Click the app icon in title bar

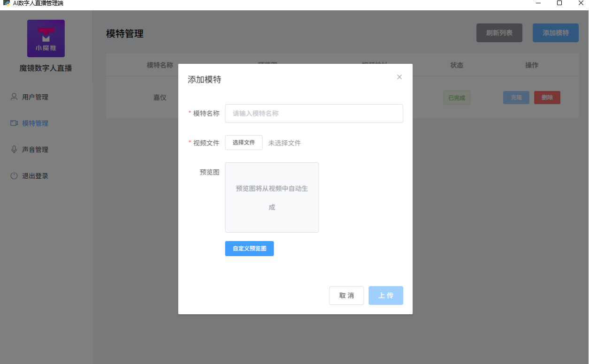coord(7,3)
